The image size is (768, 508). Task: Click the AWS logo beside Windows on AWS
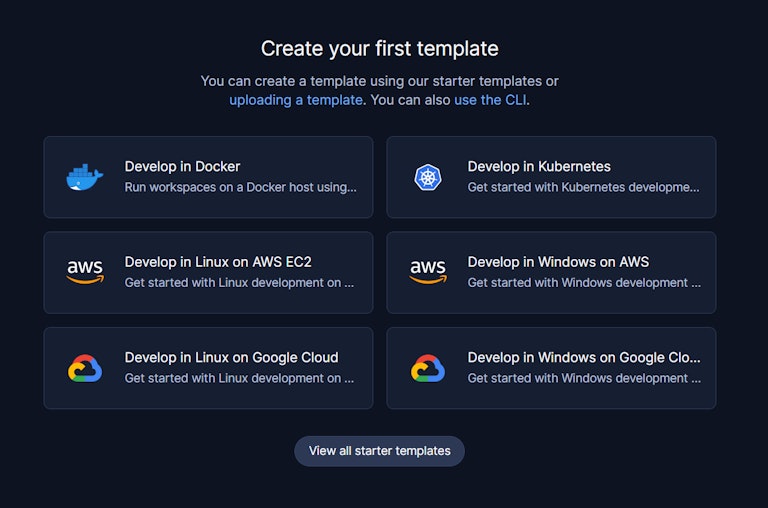(x=428, y=272)
